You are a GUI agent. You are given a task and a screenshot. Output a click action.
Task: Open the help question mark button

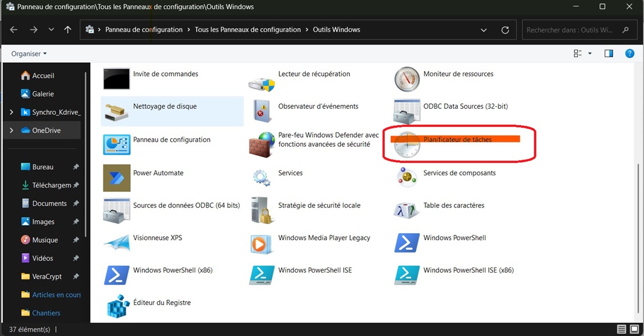pyautogui.click(x=629, y=54)
